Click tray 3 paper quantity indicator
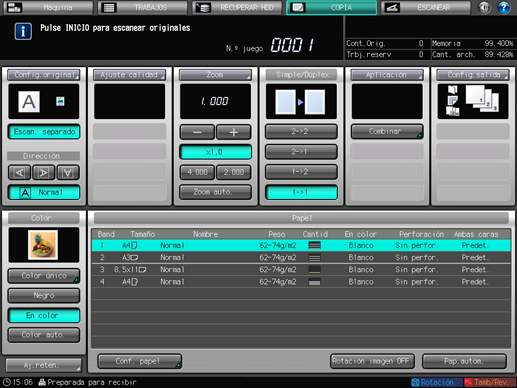517x388 pixels. (x=314, y=270)
